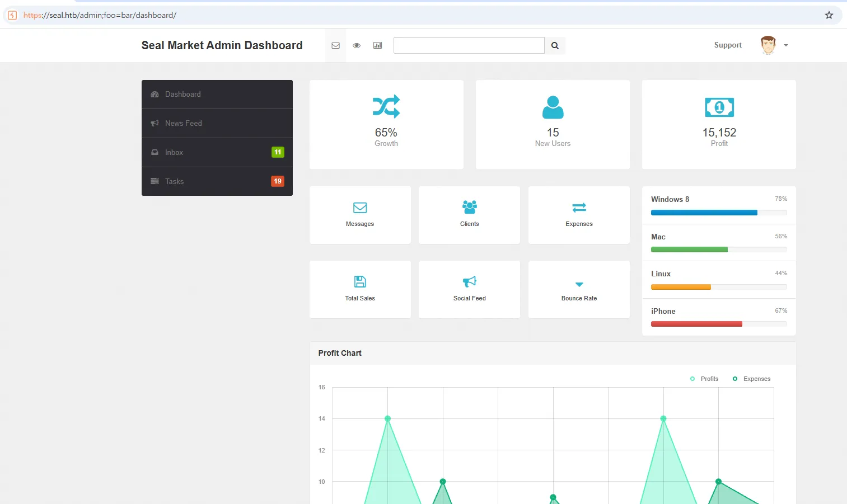Screen dimensions: 847x504
Task: Open the Expenses tile label
Action: [x=579, y=224]
